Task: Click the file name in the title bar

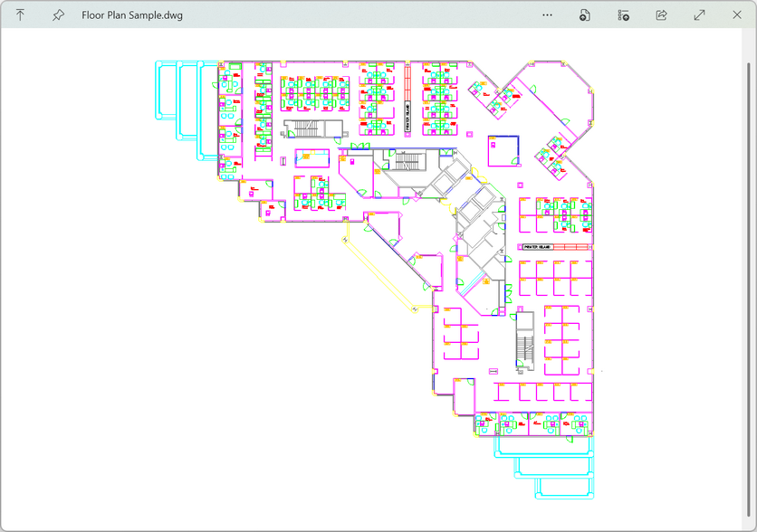Action: (132, 14)
